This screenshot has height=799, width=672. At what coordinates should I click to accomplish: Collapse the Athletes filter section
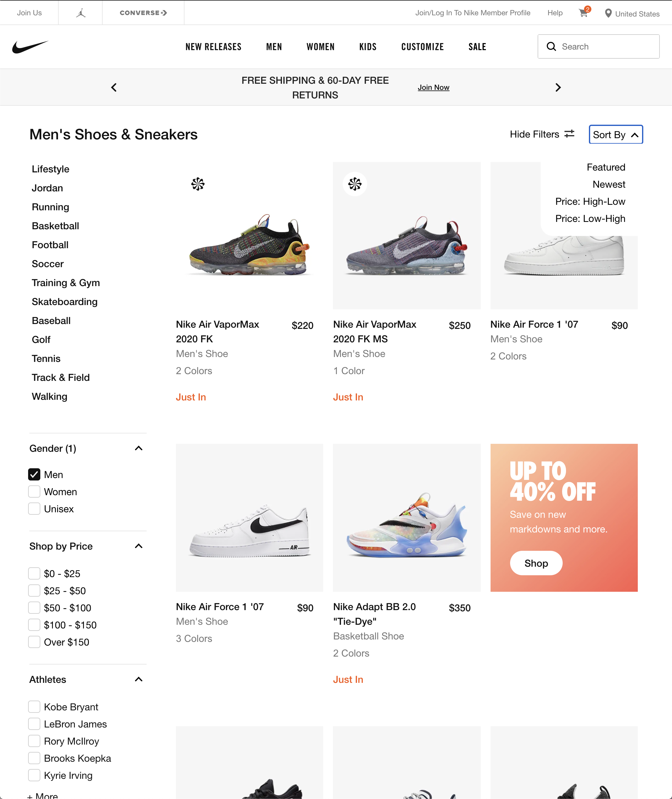[139, 679]
